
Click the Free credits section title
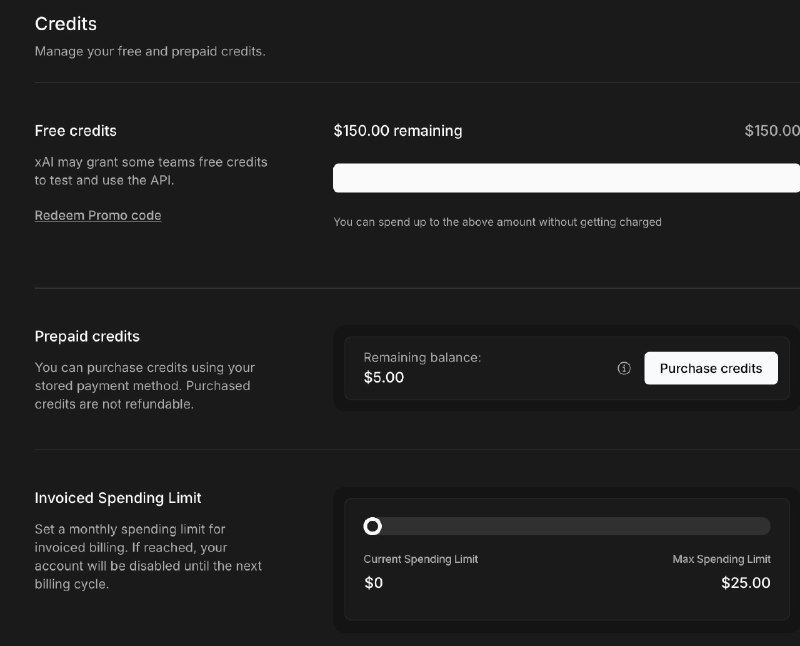point(76,131)
